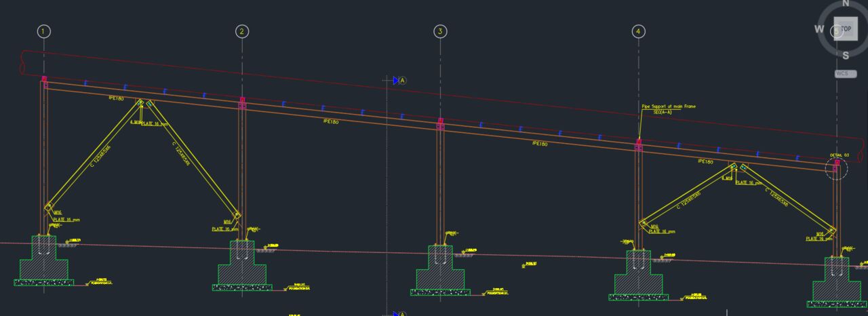Select the 'DETAIL 03' label
This screenshot has height=316, width=868.
pyautogui.click(x=840, y=155)
